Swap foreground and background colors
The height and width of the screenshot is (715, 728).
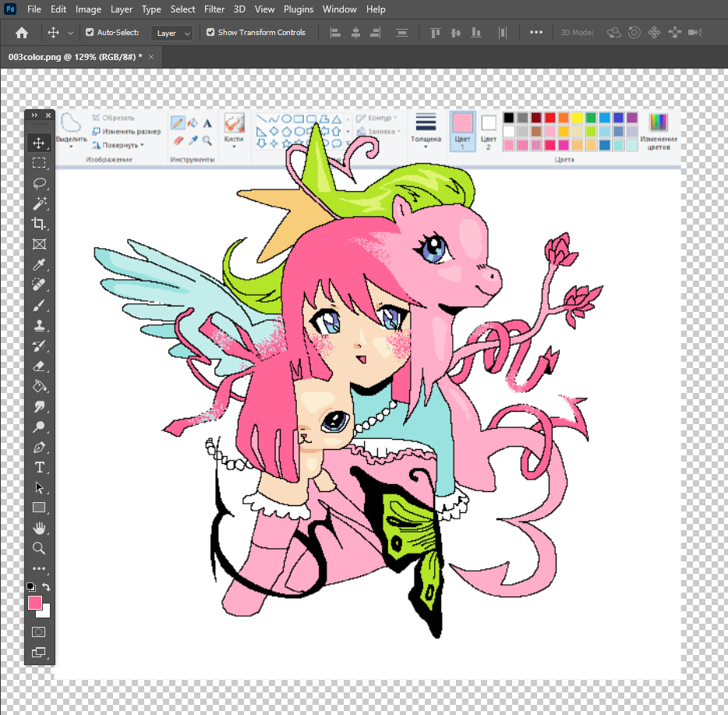coord(47,587)
